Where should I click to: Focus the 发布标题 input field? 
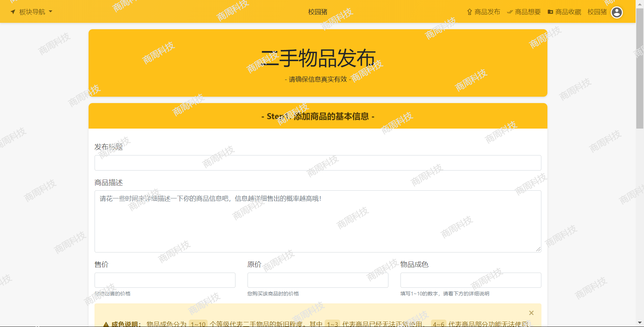[x=318, y=163]
